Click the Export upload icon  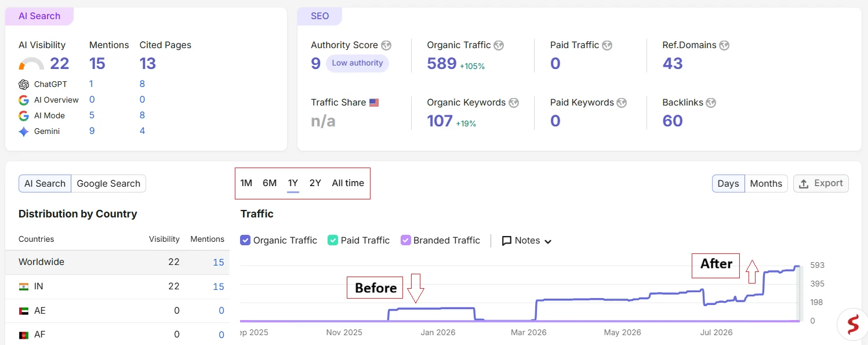click(x=804, y=184)
